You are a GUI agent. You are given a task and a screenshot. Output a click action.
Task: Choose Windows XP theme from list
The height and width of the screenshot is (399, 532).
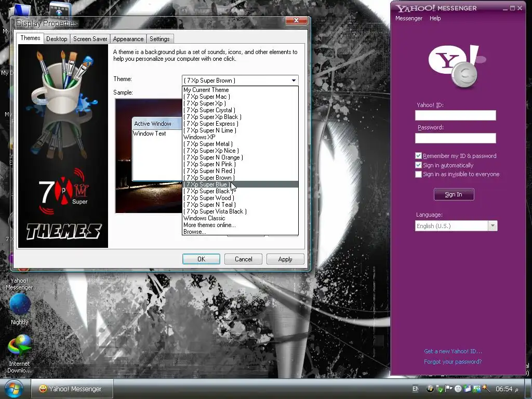pos(240,137)
